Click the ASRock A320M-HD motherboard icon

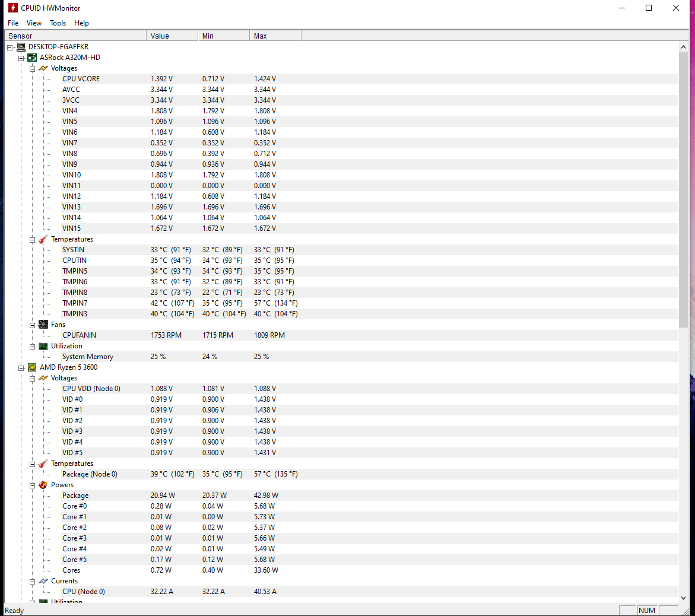[32, 58]
